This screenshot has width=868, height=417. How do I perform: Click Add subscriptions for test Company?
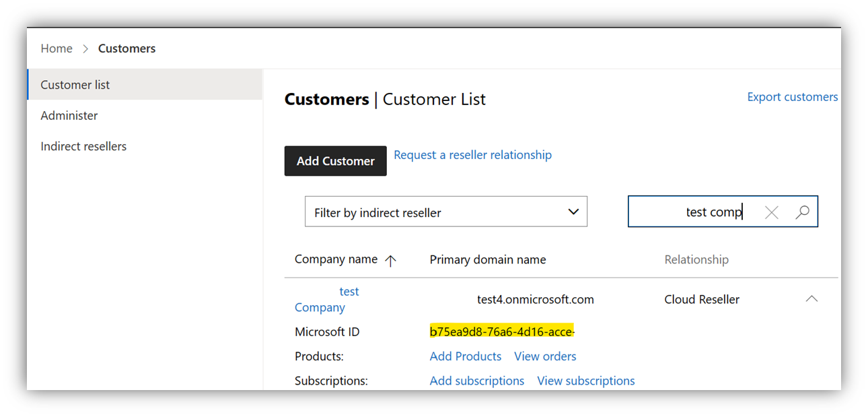[x=477, y=381]
